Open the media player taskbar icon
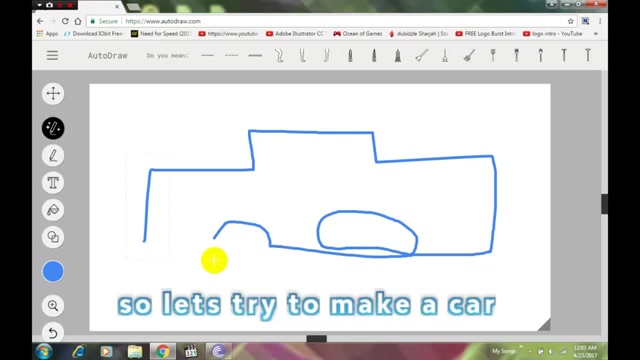This screenshot has height=360, width=640. 107,351
